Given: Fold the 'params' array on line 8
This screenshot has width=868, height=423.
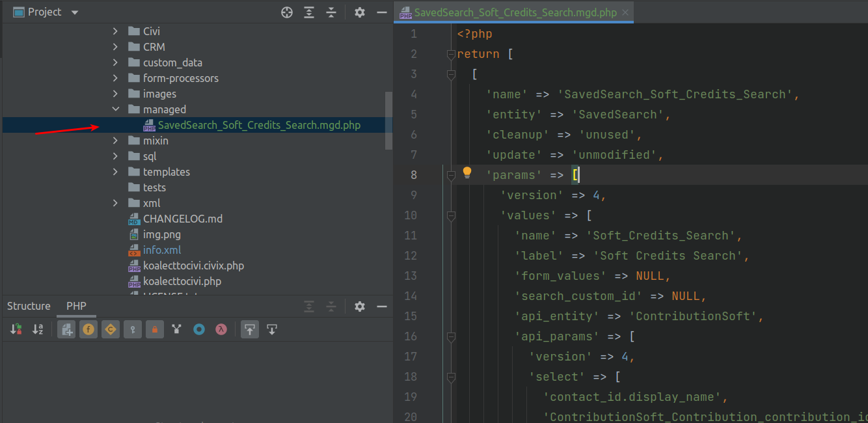Looking at the screenshot, I should [x=451, y=175].
